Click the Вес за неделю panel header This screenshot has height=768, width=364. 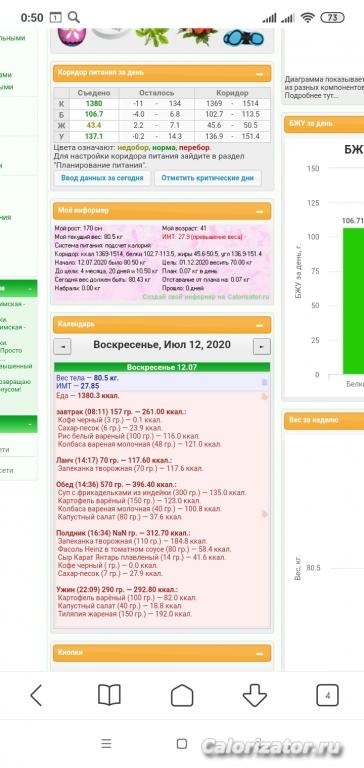point(324,420)
